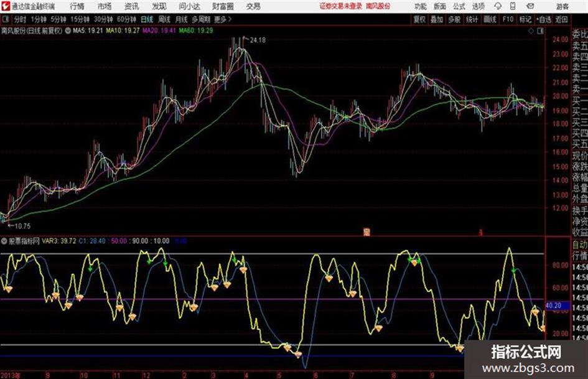The width and height of the screenshot is (588, 379).
Task: Click the 10.75 low price label
Action: coord(22,226)
